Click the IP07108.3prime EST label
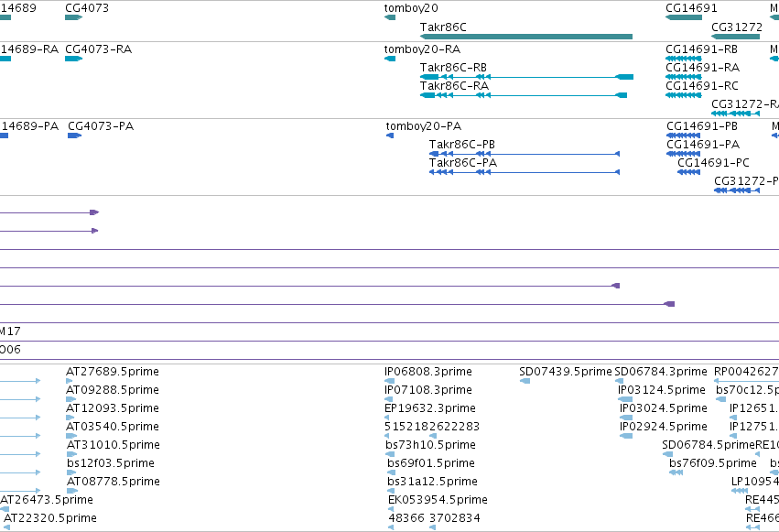The image size is (779, 532). click(428, 390)
